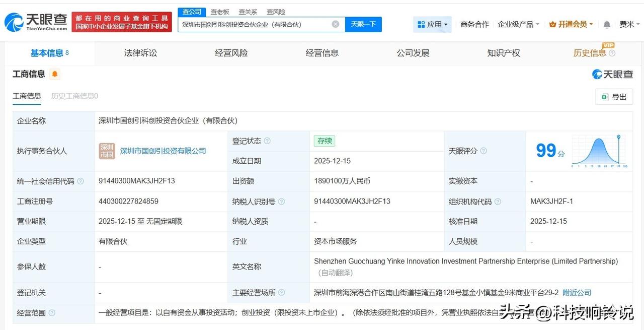Select the 历史工商信息0 sub-tab

click(74, 96)
